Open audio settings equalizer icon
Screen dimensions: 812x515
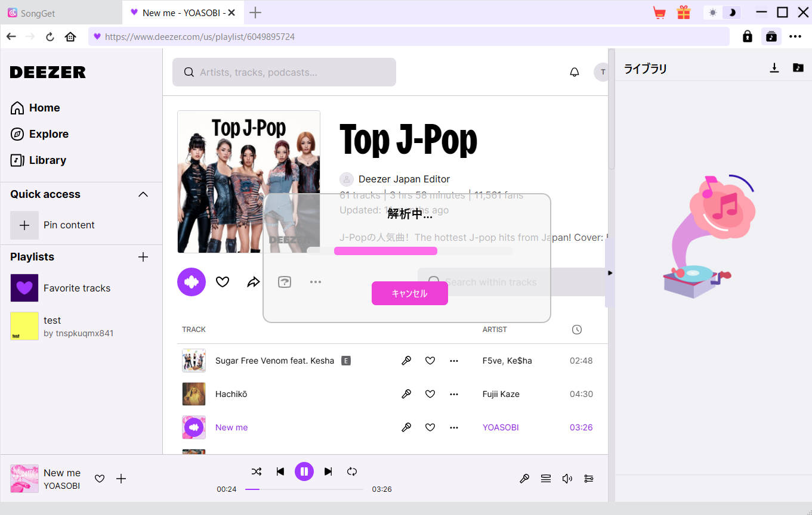click(x=589, y=479)
